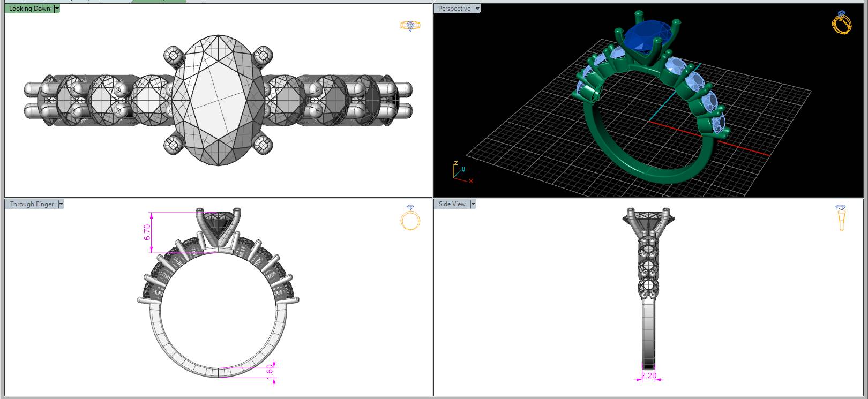The image size is (868, 399).
Task: Click the ring front icon in Through Finger view
Action: pos(410,217)
